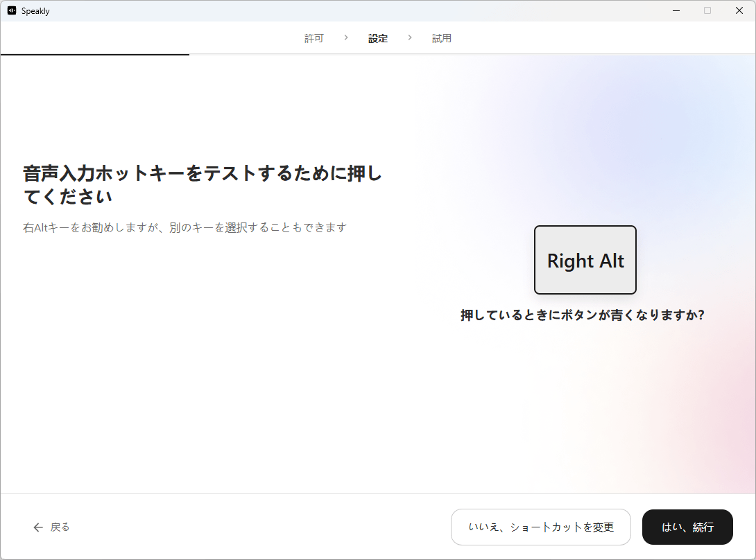The image size is (756, 560).
Task: Click the chevron between 許可 and 設定
Action: pyautogui.click(x=346, y=37)
